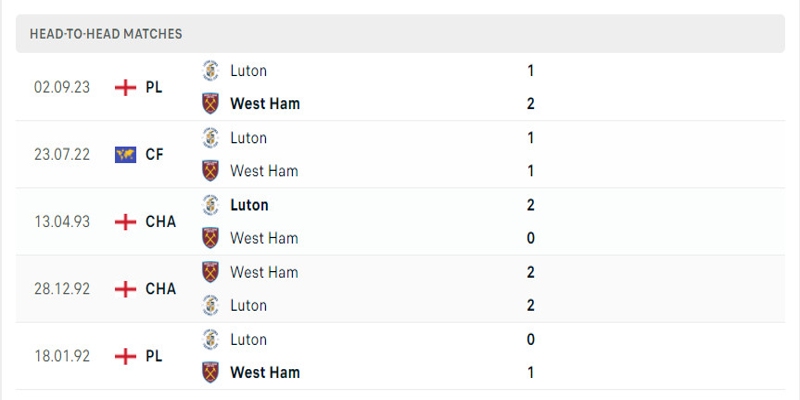Open the 18.01.92 PL competition label
800x400 pixels.
click(x=154, y=356)
